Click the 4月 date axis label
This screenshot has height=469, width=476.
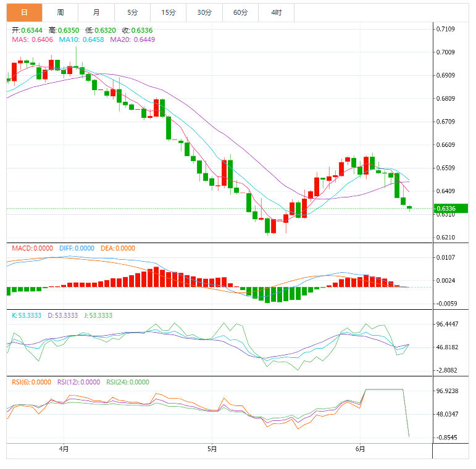coord(64,449)
